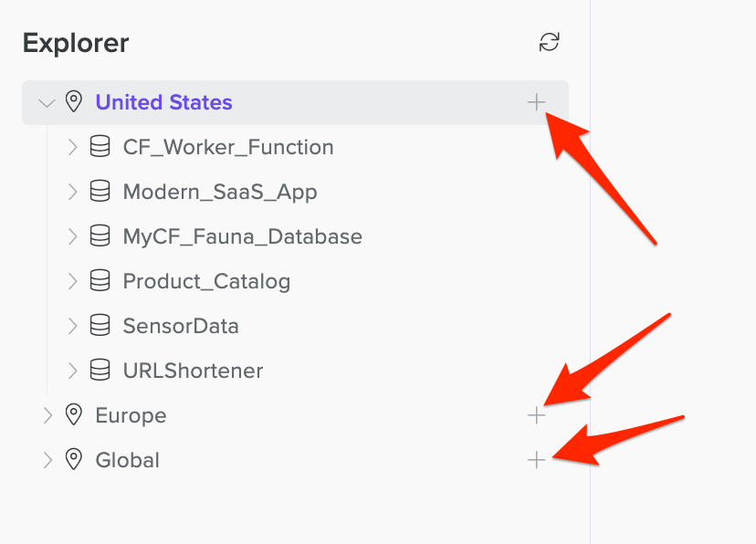This screenshot has height=544, width=756.
Task: Click the Europe location pin icon
Action: pos(74,415)
